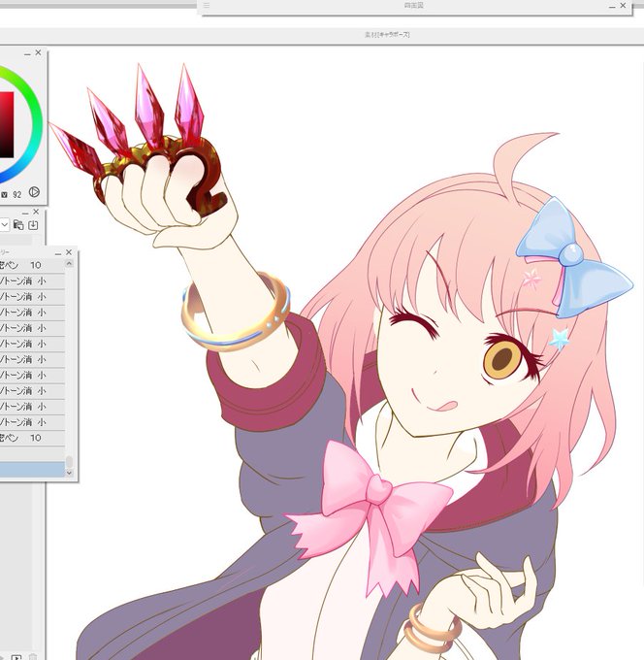
Task: Close the history list panel
Action: 69,252
